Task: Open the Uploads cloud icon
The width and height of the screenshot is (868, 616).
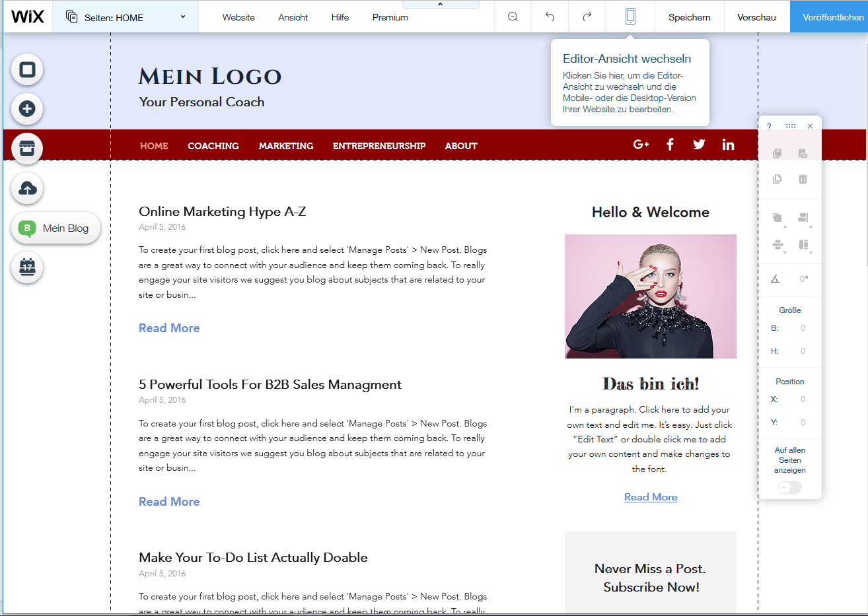Action: [27, 188]
